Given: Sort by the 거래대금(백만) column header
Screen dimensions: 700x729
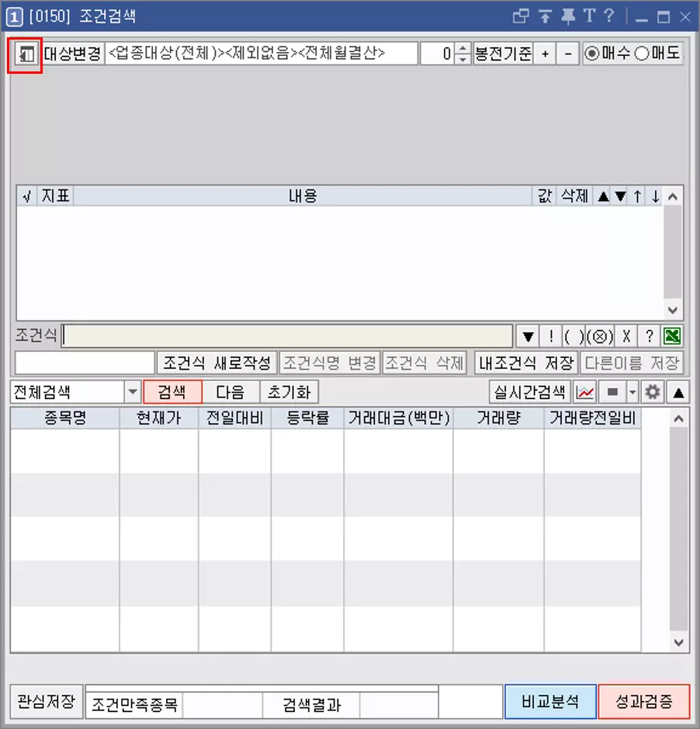Looking at the screenshot, I should (398, 418).
